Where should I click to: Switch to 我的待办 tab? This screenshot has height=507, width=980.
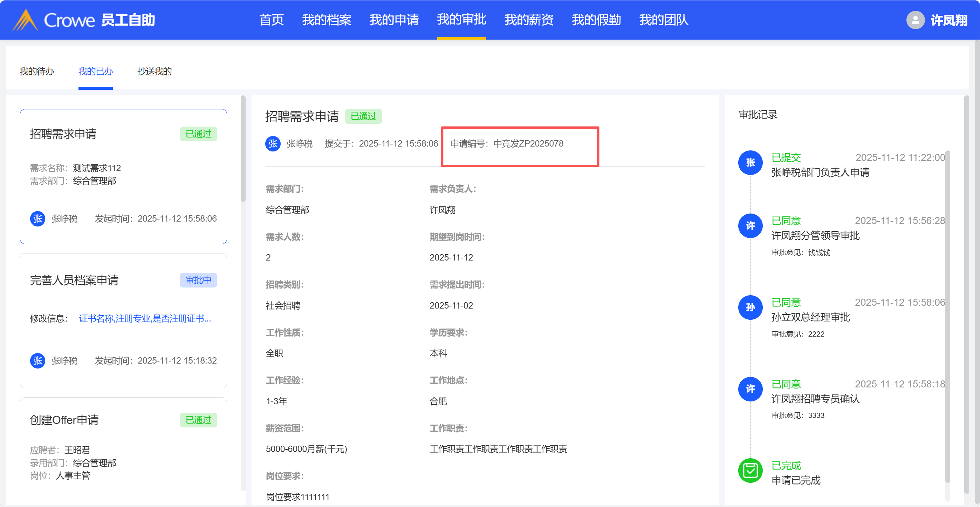pyautogui.click(x=36, y=71)
